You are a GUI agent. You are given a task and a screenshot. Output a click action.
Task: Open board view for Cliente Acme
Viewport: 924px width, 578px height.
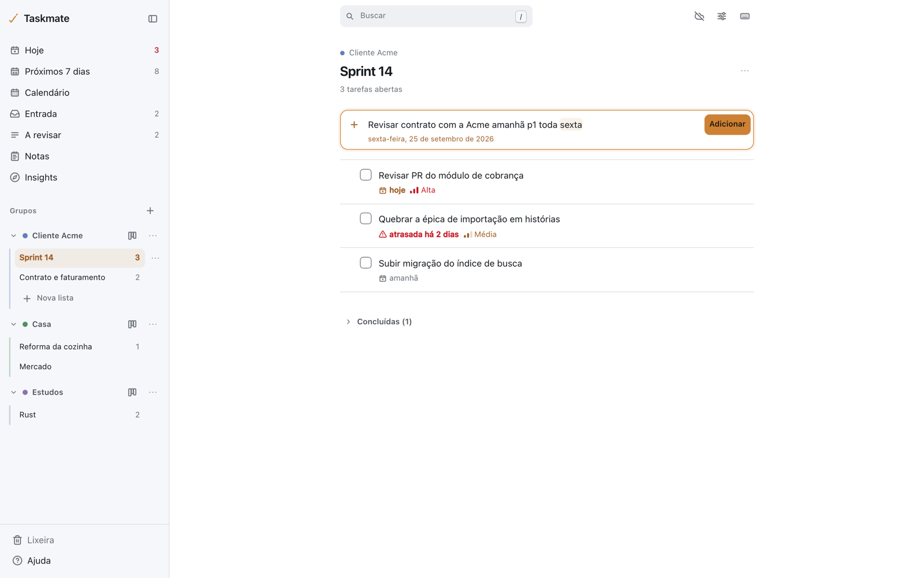[132, 236]
